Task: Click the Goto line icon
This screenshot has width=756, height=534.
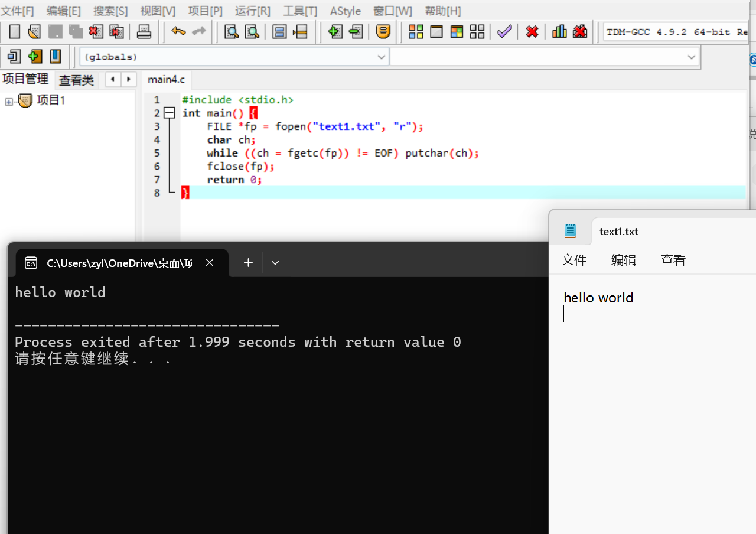Action: coord(300,31)
